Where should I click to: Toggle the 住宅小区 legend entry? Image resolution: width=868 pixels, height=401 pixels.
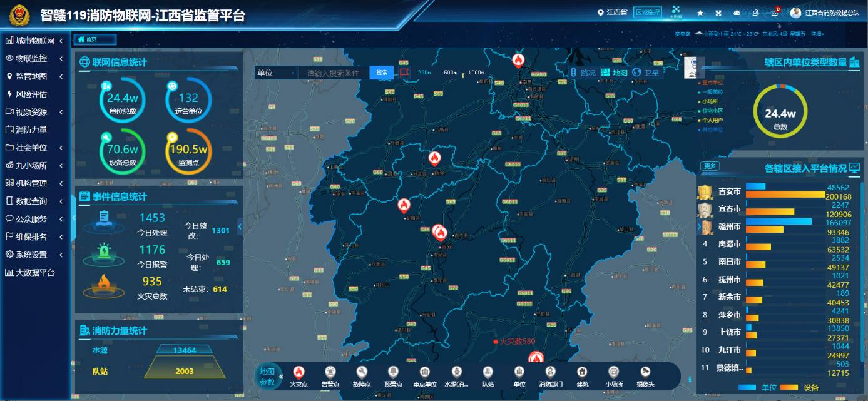click(x=710, y=111)
